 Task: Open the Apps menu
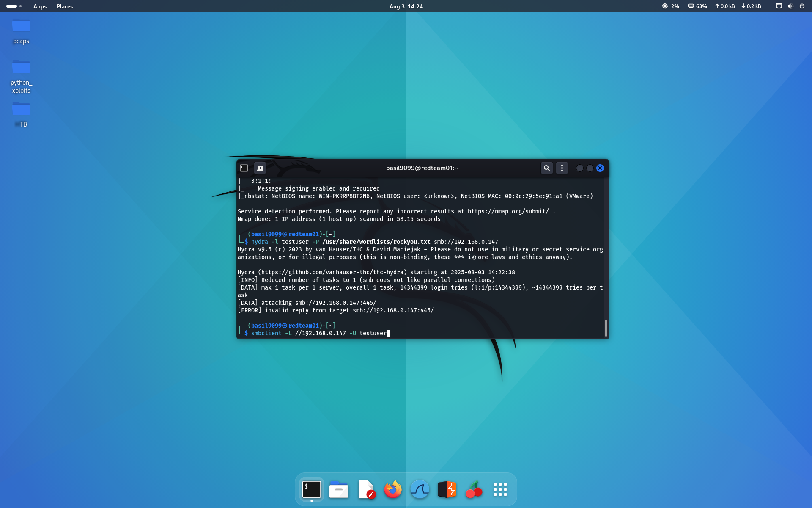tap(40, 6)
